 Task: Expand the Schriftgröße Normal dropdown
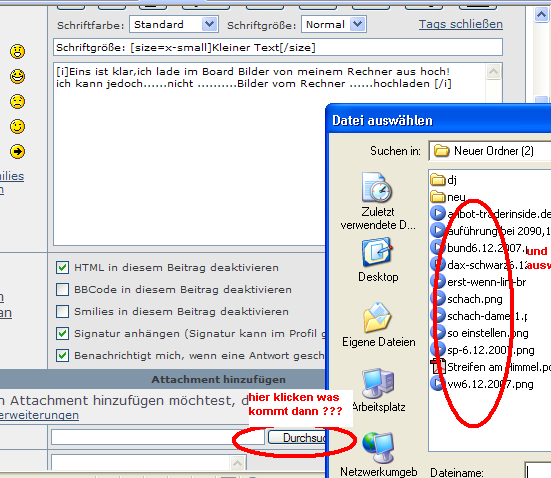click(334, 24)
